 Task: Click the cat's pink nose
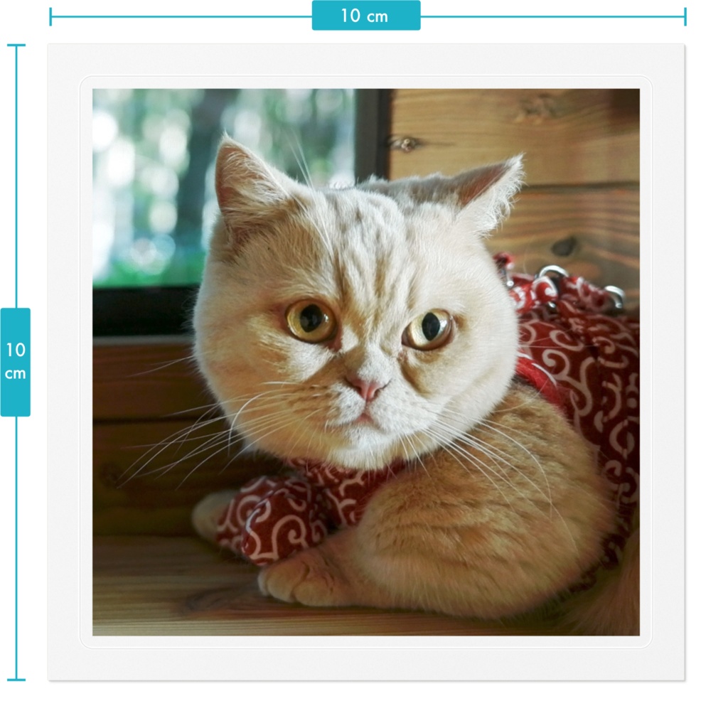click(367, 387)
